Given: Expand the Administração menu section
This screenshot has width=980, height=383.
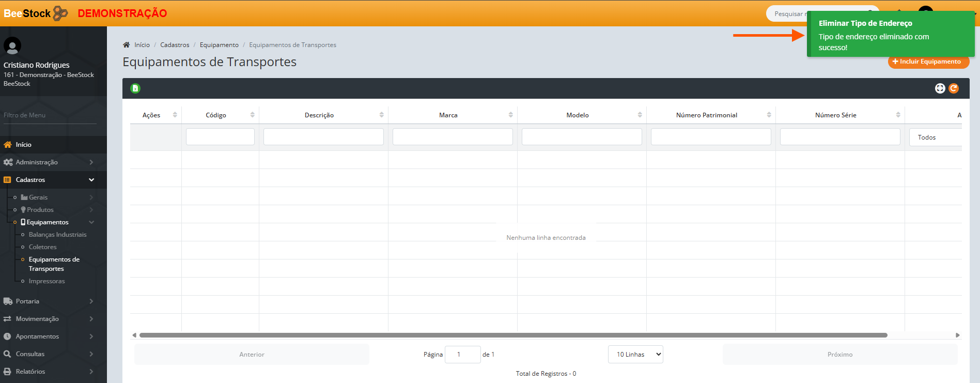Looking at the screenshot, I should (46, 162).
